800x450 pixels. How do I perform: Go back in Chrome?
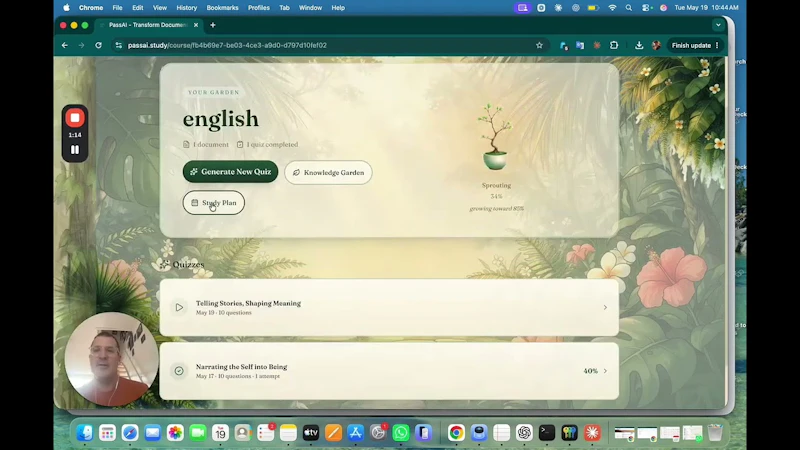(x=65, y=45)
